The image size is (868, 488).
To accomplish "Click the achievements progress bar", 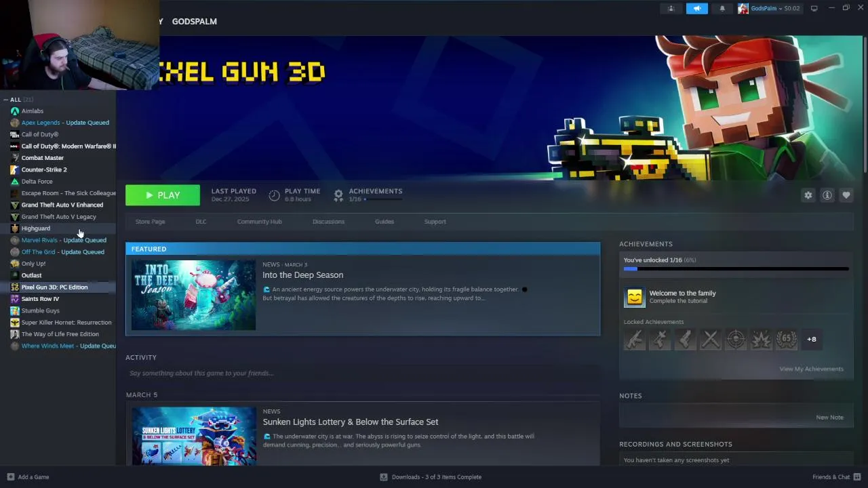I will coord(736,269).
